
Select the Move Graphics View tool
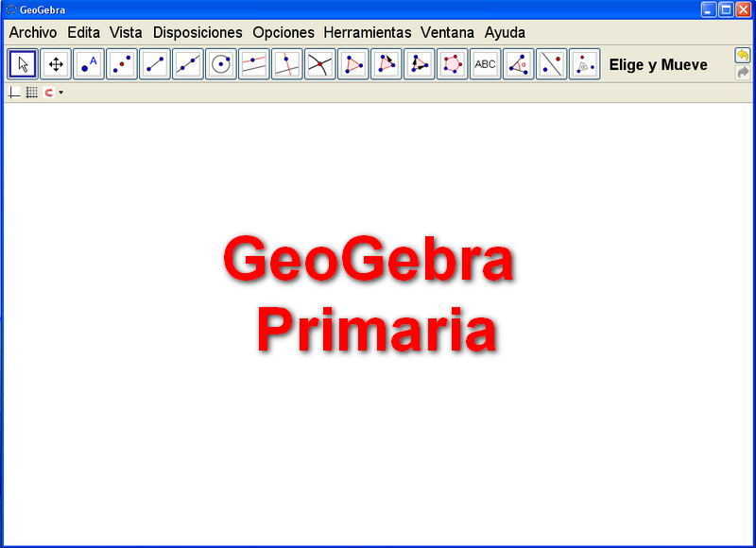click(56, 64)
